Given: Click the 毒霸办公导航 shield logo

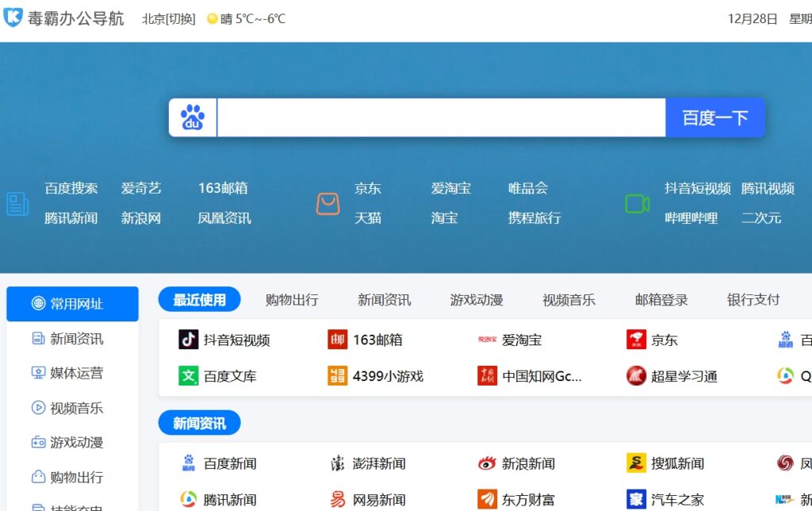Looking at the screenshot, I should (13, 17).
